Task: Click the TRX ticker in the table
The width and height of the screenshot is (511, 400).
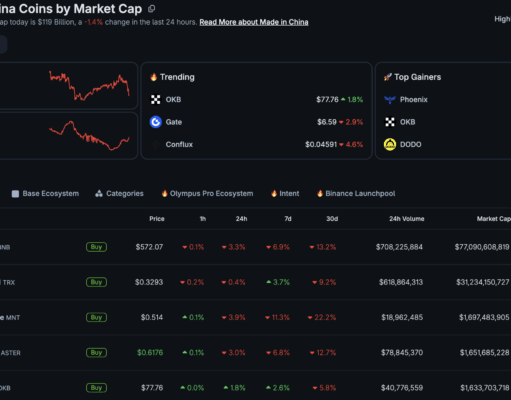Action: 9,282
